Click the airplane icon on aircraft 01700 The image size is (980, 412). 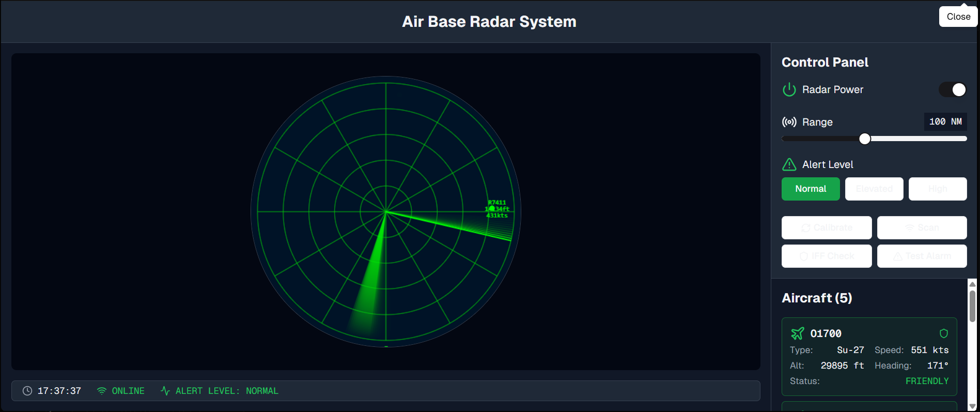click(798, 333)
